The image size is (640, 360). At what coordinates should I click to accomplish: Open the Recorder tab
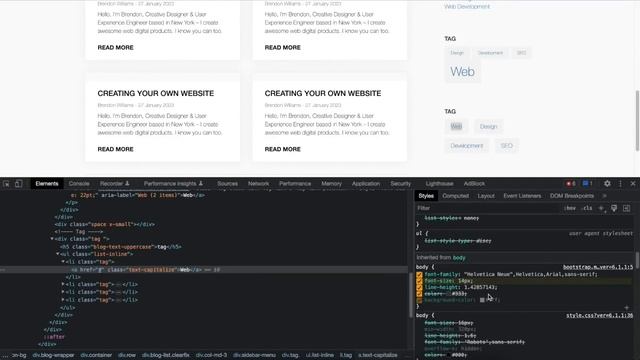pos(115,184)
